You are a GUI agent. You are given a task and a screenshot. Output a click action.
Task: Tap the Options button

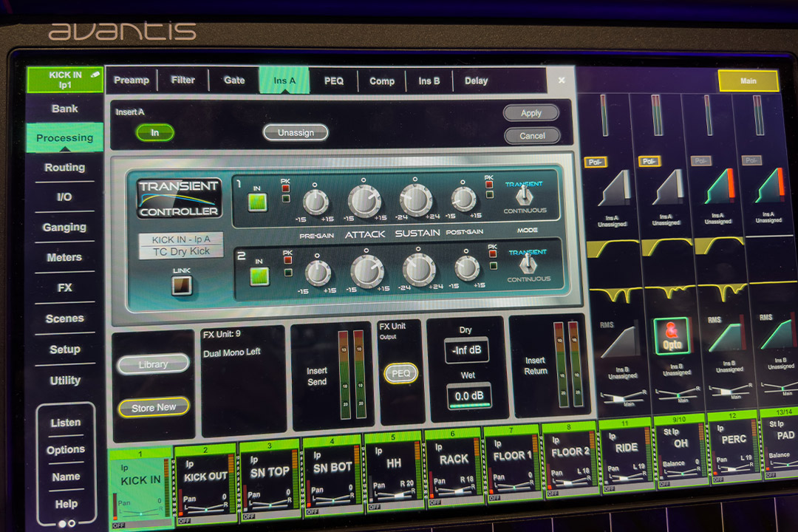tap(65, 449)
